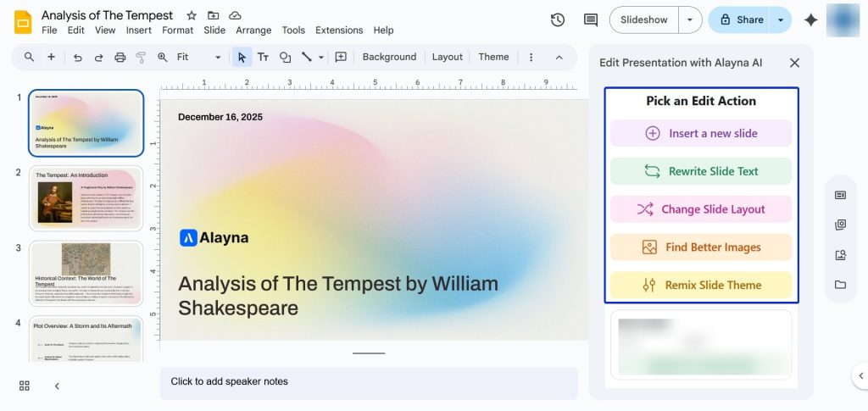Open version history clock icon

tap(557, 19)
